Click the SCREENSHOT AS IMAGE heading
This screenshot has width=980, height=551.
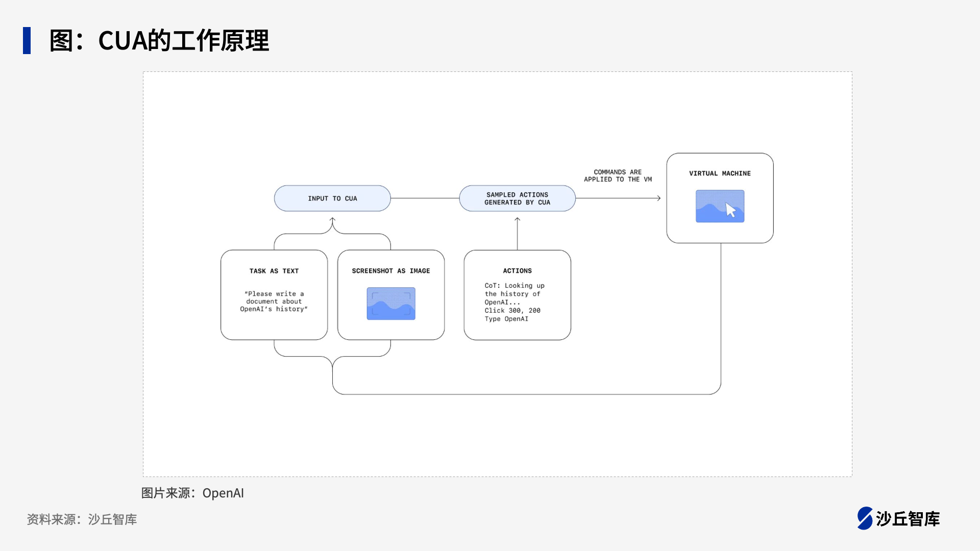(391, 271)
